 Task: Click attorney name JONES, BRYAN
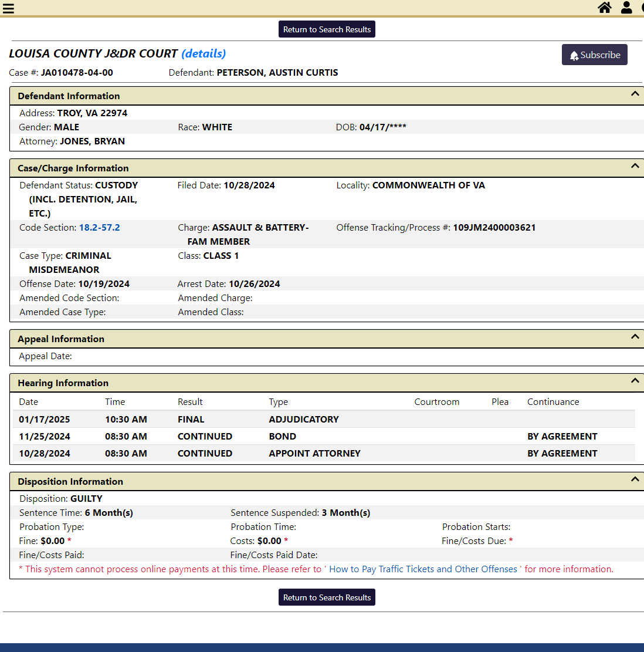tap(92, 141)
